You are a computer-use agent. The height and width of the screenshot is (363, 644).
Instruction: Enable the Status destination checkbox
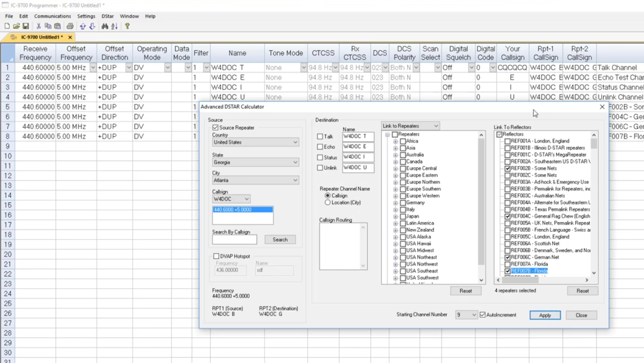tap(320, 157)
